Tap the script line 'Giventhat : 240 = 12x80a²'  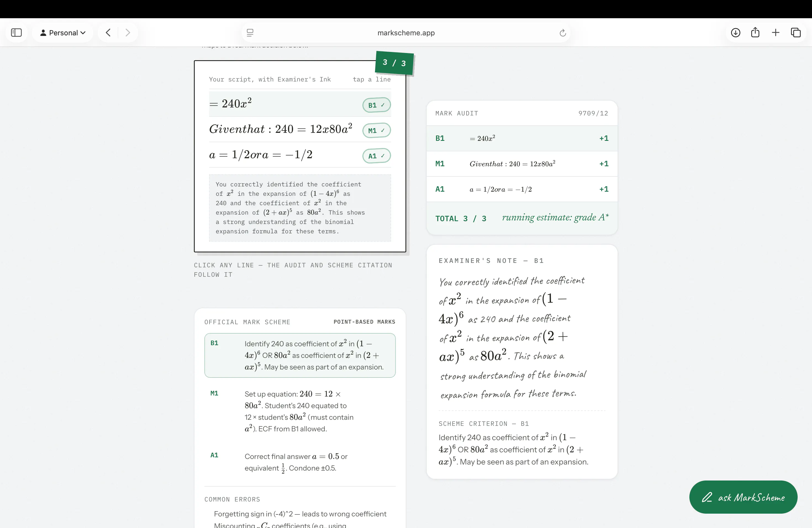tap(300, 129)
